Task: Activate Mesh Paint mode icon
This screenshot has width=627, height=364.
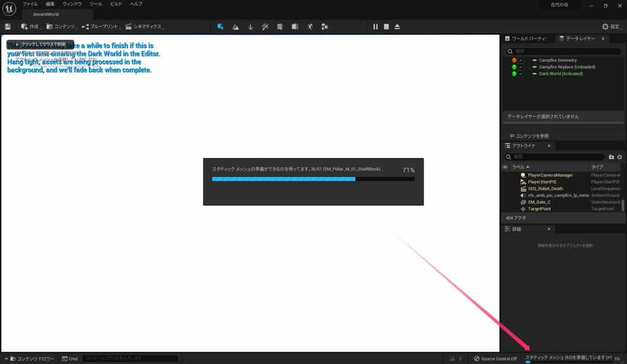Action: tap(265, 27)
